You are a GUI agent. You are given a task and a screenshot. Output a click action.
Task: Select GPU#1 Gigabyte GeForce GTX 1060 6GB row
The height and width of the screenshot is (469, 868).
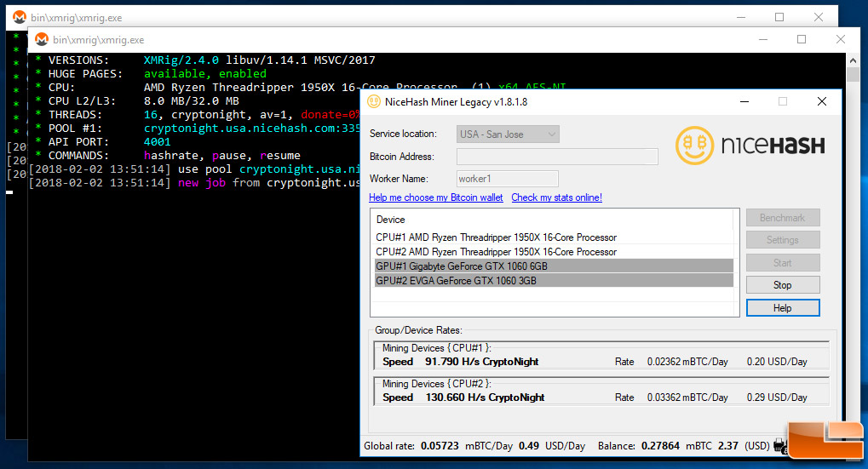pyautogui.click(x=554, y=266)
